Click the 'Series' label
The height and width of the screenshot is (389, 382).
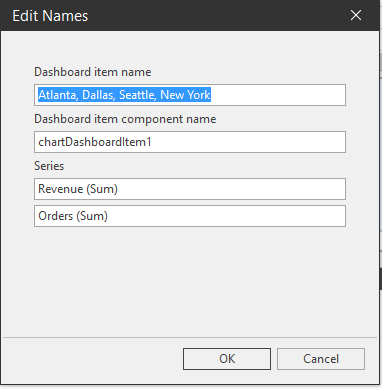49,166
